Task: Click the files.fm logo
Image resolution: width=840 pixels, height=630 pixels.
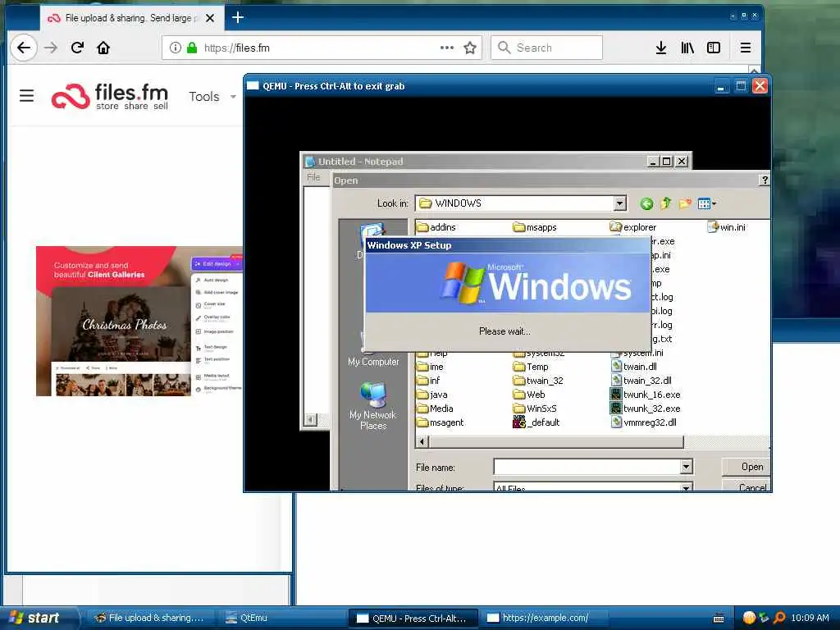Action: (110, 97)
